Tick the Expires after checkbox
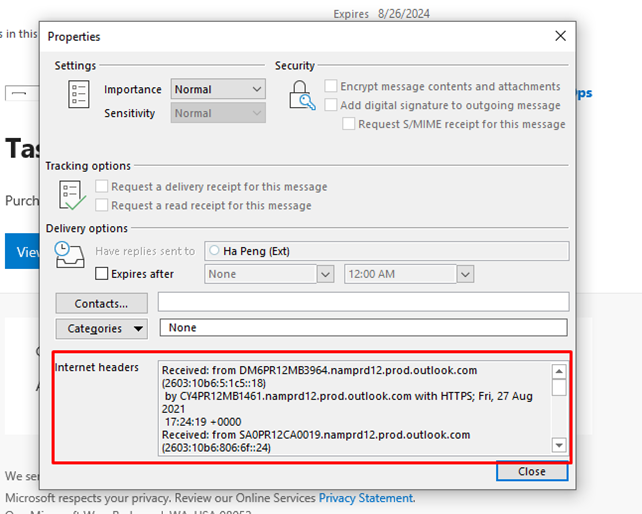The width and height of the screenshot is (642, 514). (x=102, y=274)
